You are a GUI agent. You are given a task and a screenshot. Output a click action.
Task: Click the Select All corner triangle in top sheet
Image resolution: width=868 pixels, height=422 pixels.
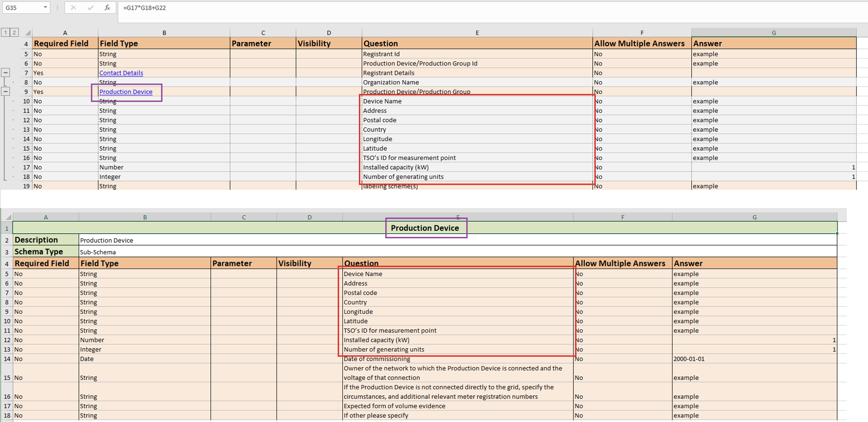pyautogui.click(x=28, y=33)
